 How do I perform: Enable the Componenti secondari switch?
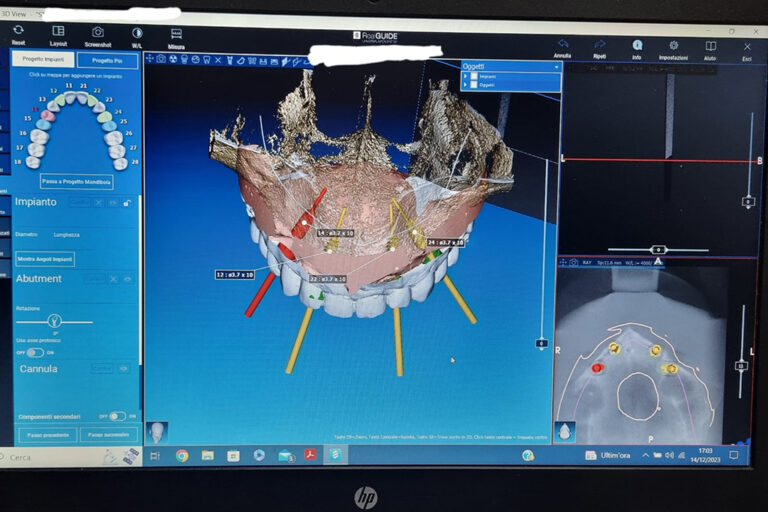[118, 416]
